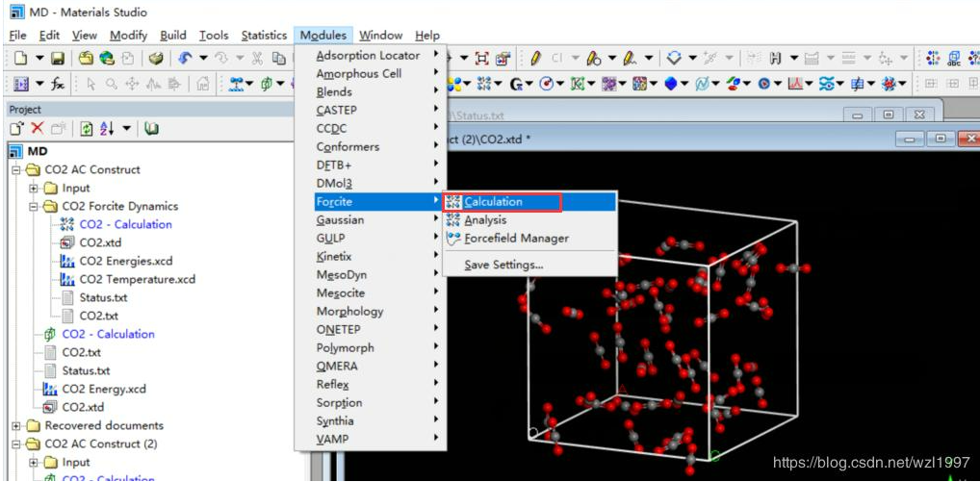Click the Polymorph module toolbar icon
This screenshot has width=980, height=482.
pyautogui.click(x=733, y=84)
